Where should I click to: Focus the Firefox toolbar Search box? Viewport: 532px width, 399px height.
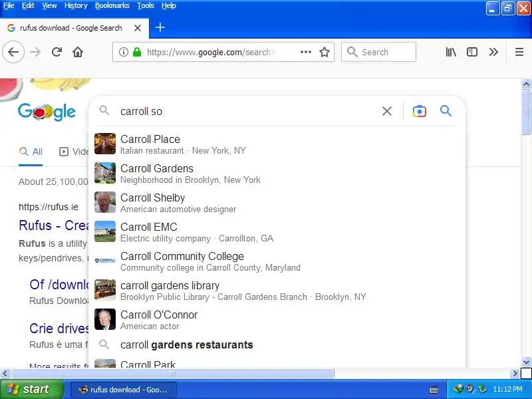[x=378, y=52]
